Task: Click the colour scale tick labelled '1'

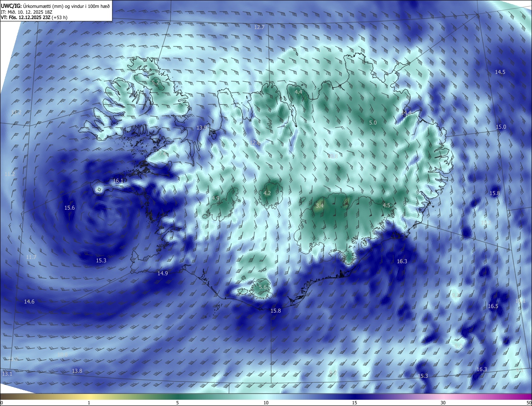Action: click(x=89, y=403)
